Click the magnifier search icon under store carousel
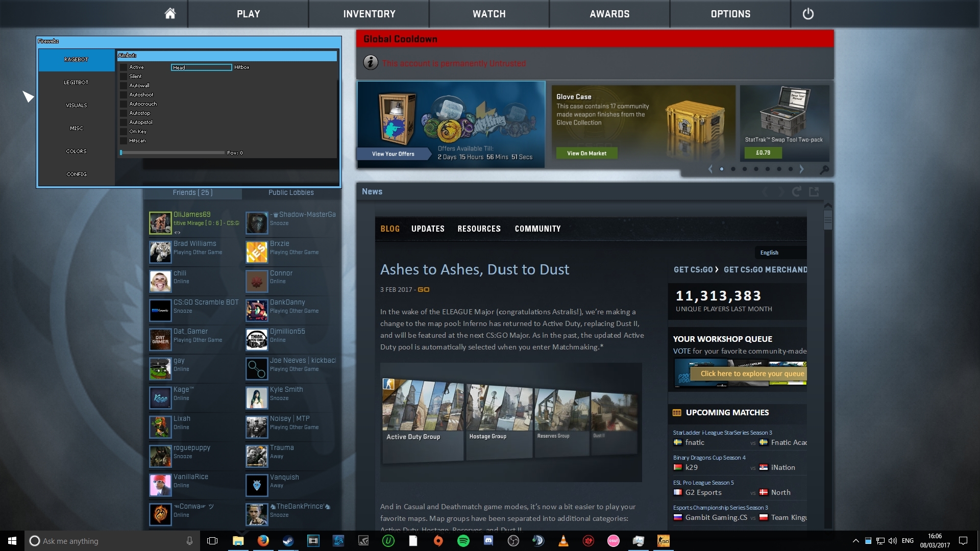Screen dimensions: 980x551 point(824,169)
